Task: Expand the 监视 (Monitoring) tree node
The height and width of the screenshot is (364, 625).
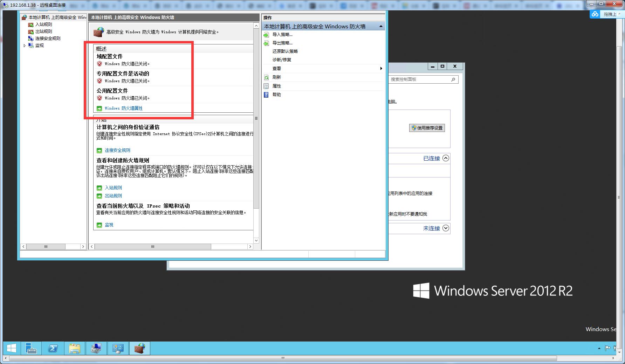Action: (x=25, y=45)
